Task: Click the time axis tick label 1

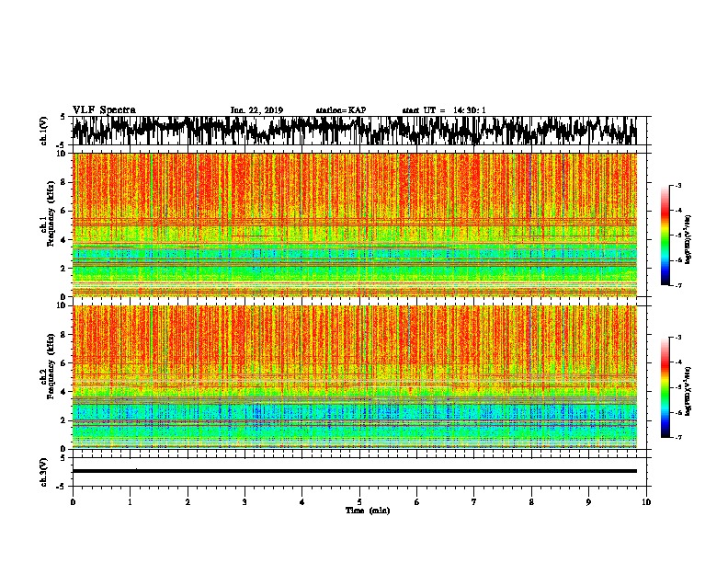Action: pyautogui.click(x=130, y=502)
